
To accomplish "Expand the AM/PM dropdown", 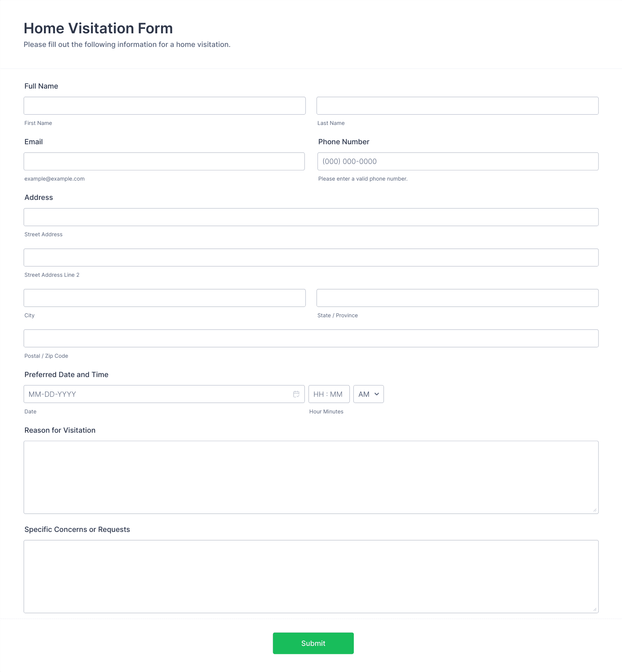I will [369, 394].
